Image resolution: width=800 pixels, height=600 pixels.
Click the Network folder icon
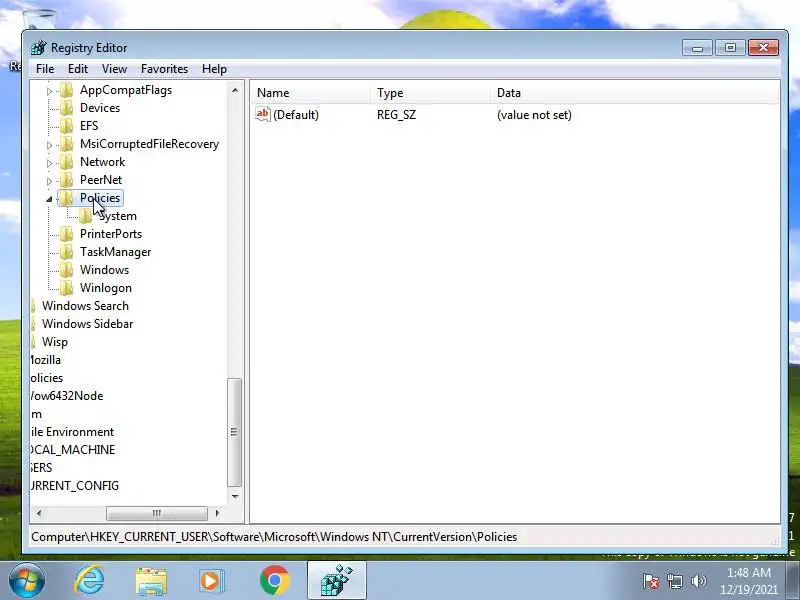click(66, 162)
